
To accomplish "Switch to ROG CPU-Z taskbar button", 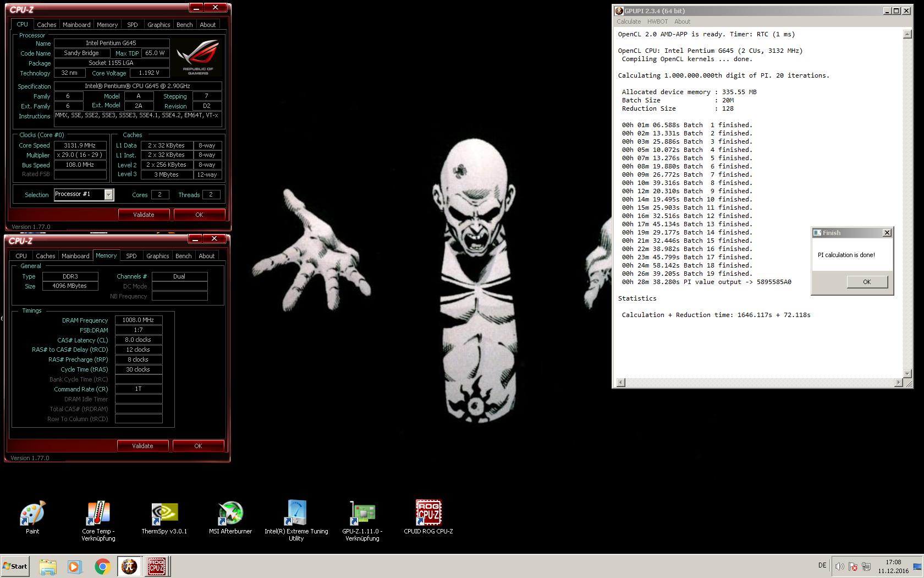I will [x=157, y=566].
